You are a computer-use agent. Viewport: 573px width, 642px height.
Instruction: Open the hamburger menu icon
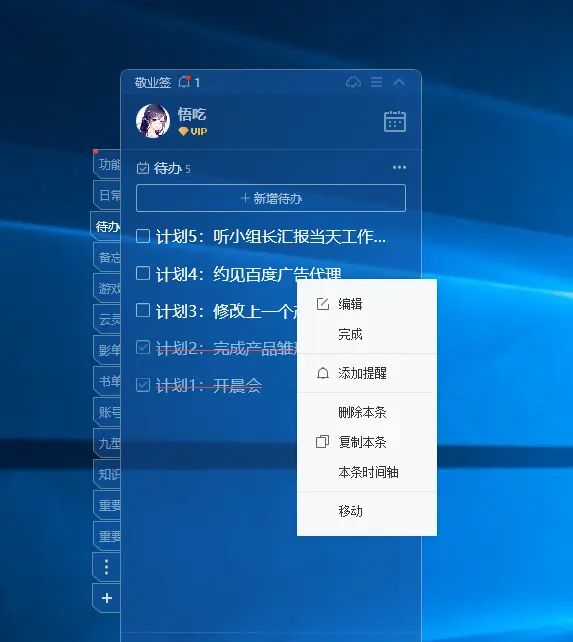pos(376,82)
